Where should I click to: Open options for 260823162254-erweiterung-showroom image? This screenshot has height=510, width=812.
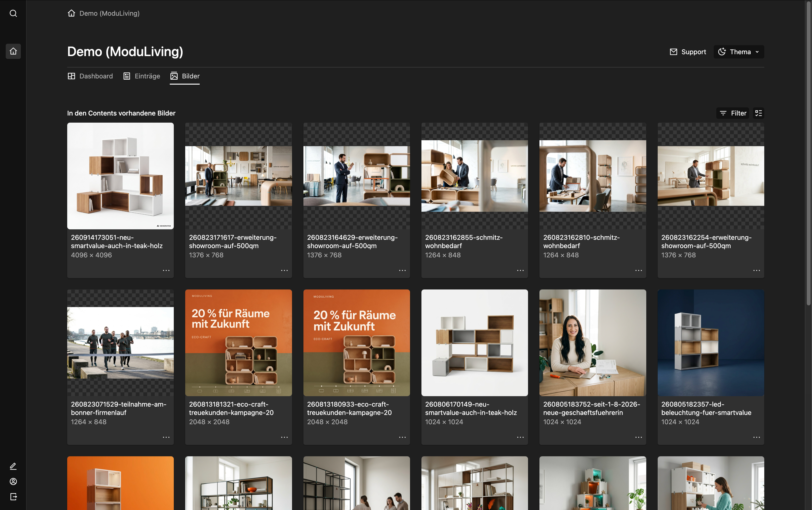pyautogui.click(x=756, y=270)
